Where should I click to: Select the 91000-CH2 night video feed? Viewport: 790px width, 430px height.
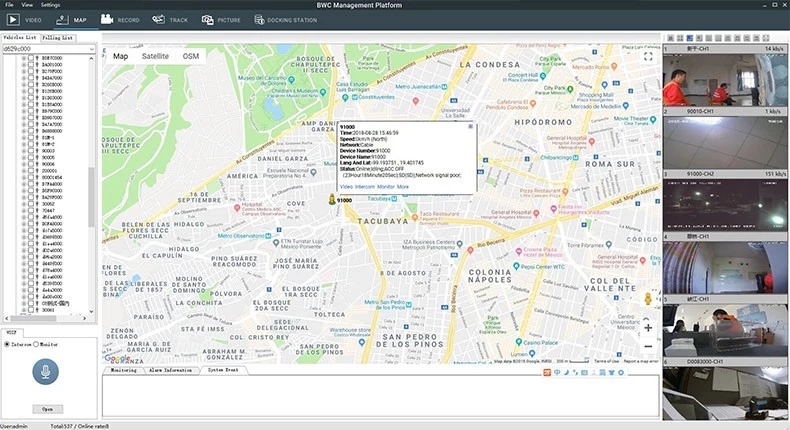[x=725, y=204]
